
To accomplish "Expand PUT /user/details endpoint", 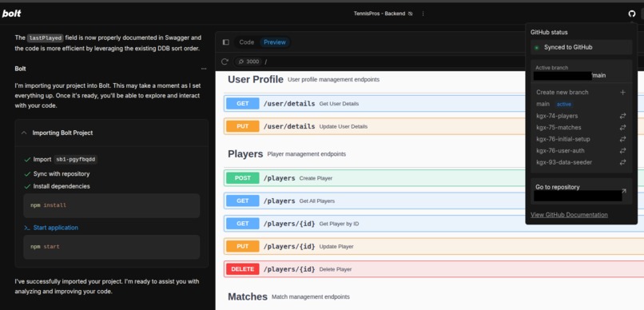I will (x=434, y=126).
